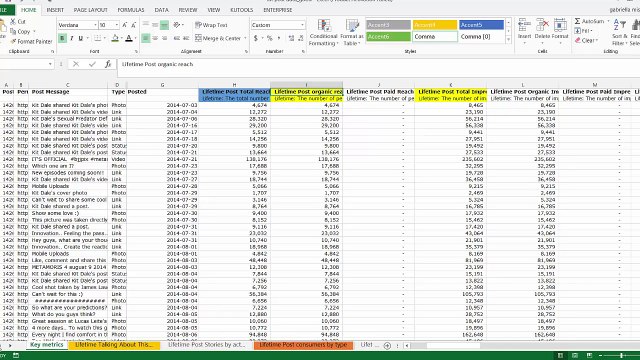Image resolution: width=640 pixels, height=360 pixels.
Task: Click the Copy icon in Clipboard
Action: coord(13,31)
